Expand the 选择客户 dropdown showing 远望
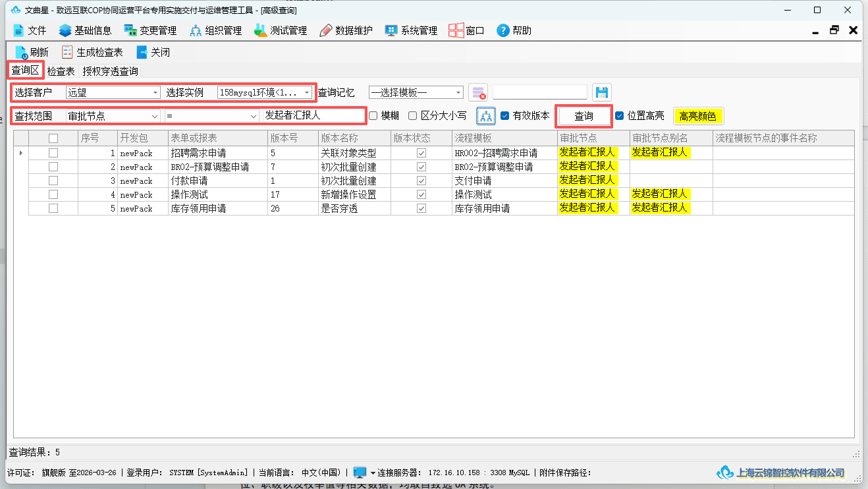The image size is (868, 489). [113, 93]
